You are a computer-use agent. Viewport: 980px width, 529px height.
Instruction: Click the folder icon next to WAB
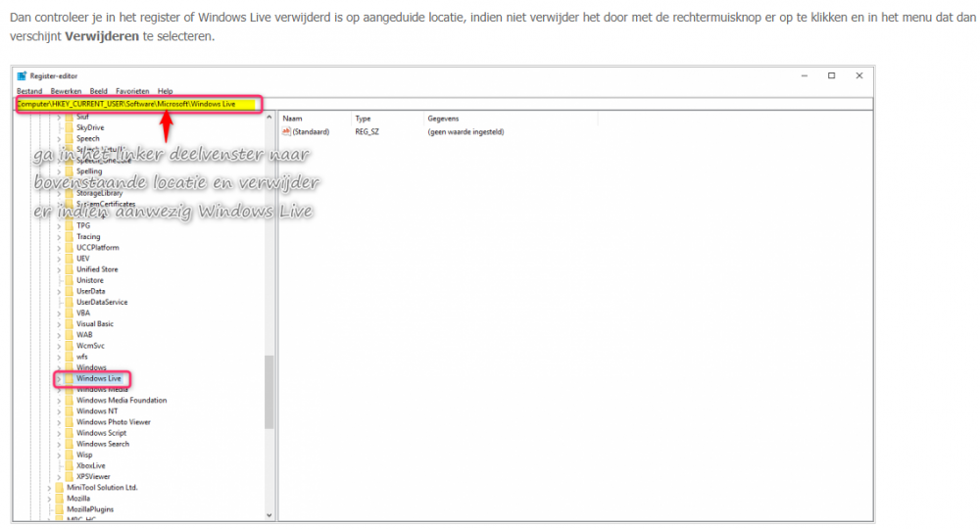tap(70, 335)
